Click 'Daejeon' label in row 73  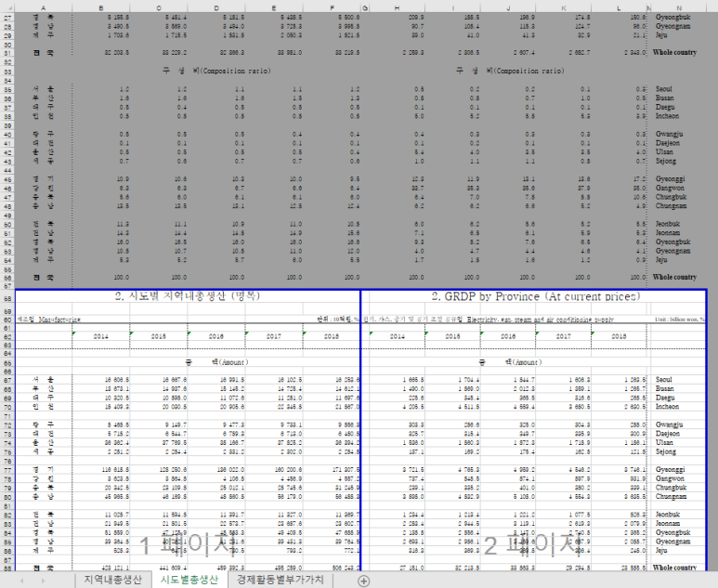click(668, 433)
